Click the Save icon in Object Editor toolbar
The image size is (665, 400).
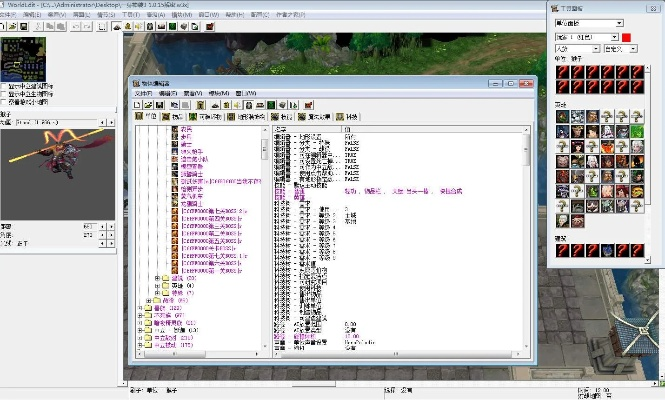[159, 104]
